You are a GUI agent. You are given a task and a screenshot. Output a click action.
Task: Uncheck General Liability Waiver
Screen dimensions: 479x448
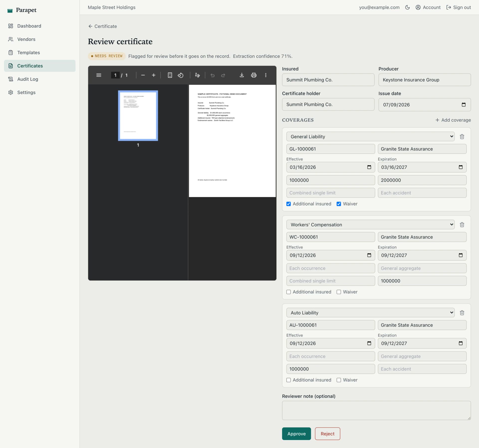click(x=339, y=204)
